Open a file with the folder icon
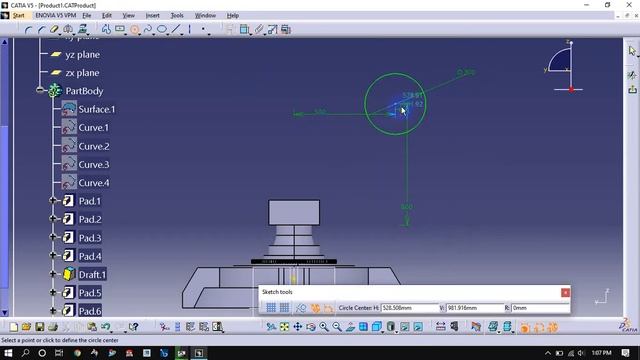 pos(27,327)
